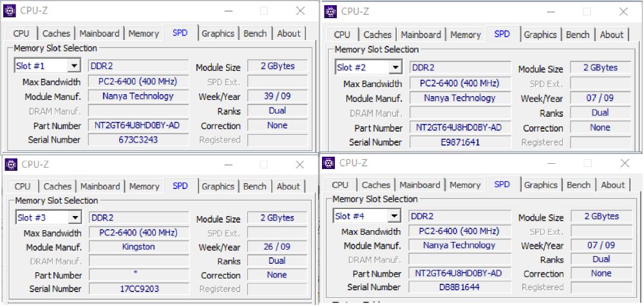Image resolution: width=644 pixels, height=307 pixels.
Task: Click serial number E9871641 in the Slot #2 window
Action: pyautogui.click(x=460, y=143)
